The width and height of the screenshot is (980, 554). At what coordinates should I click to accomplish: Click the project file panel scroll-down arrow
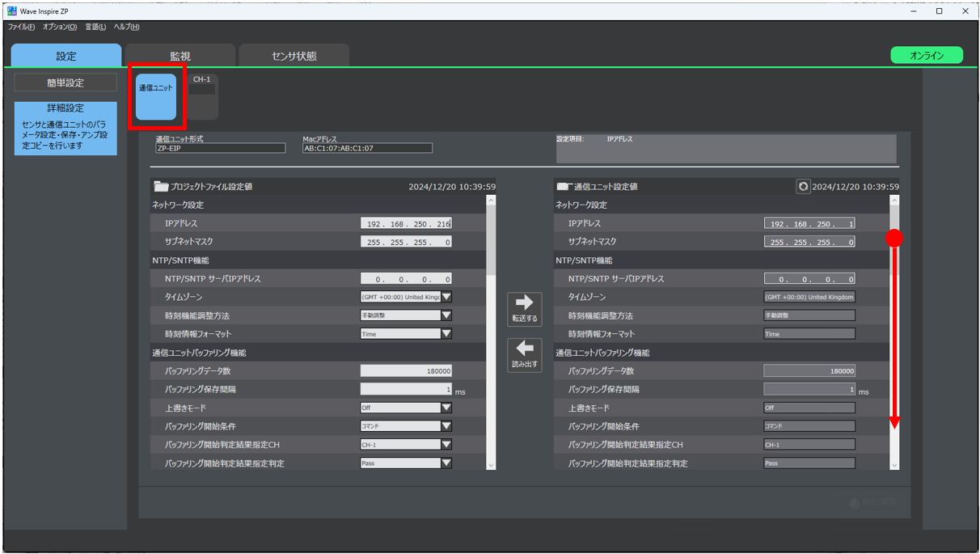coord(491,465)
